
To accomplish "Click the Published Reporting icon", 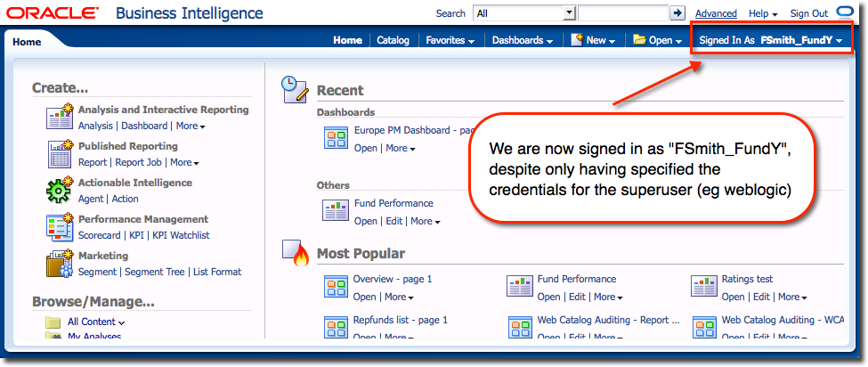I will pyautogui.click(x=60, y=154).
